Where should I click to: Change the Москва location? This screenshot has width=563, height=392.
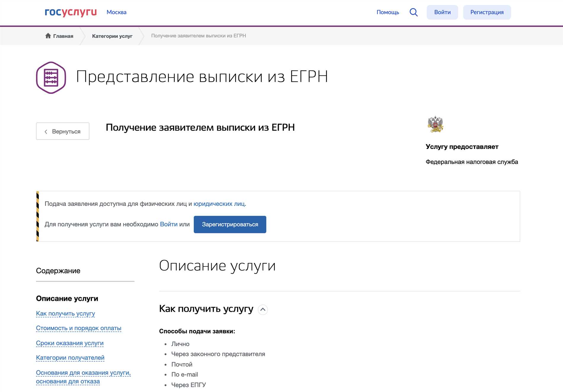click(x=116, y=12)
